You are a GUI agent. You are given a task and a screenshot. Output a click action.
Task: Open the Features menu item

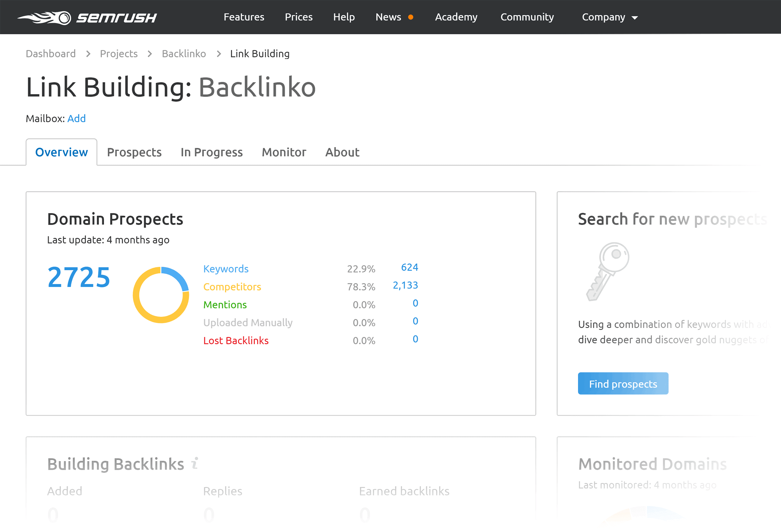pos(244,17)
